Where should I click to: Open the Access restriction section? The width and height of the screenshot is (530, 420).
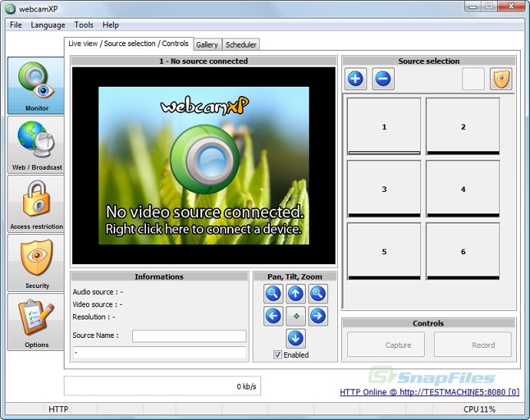coord(36,203)
